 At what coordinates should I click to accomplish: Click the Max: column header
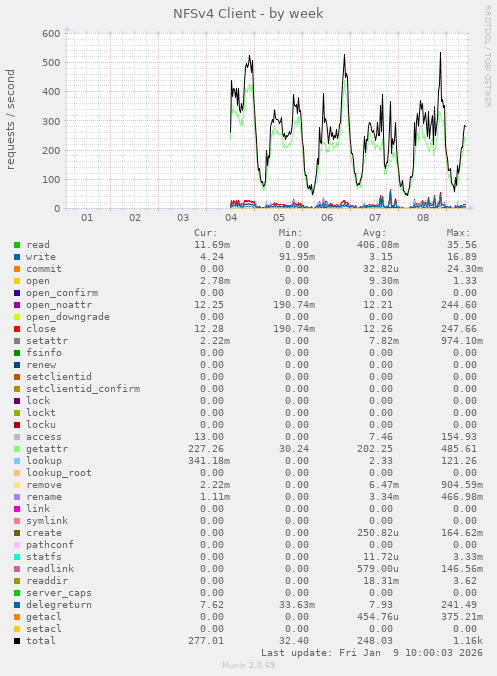click(458, 233)
